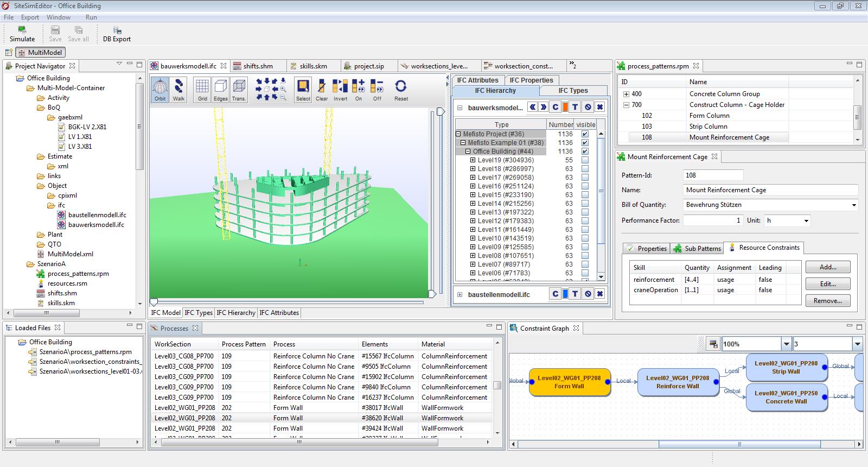Toggle the Grid display icon

[x=202, y=90]
